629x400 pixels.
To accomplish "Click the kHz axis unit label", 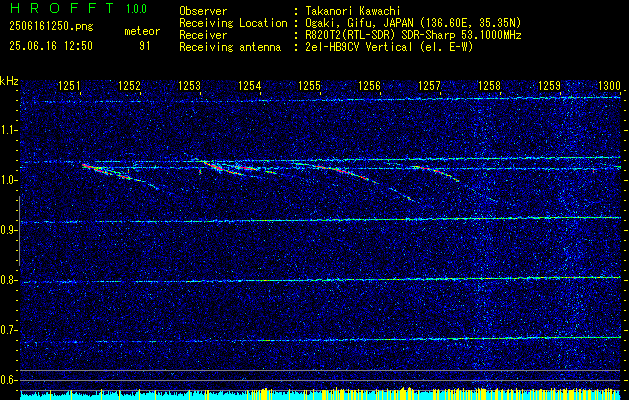I will (x=10, y=81).
